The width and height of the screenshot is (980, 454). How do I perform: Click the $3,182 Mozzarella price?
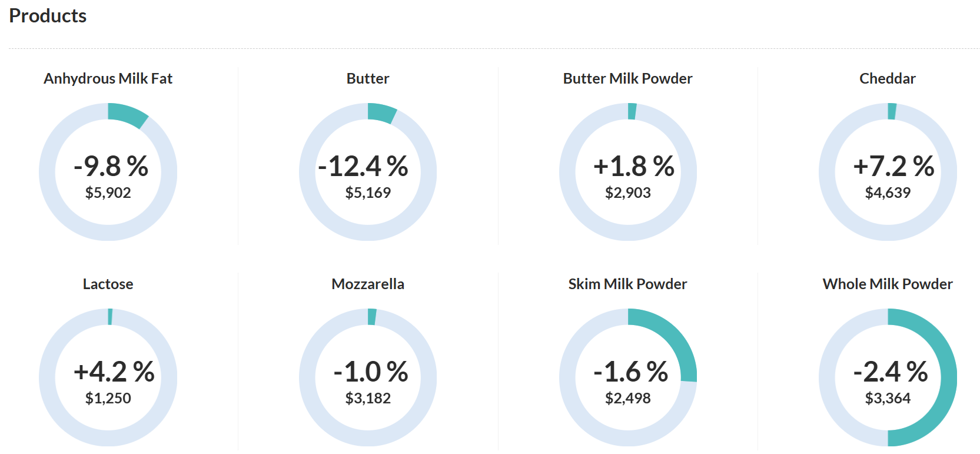(368, 398)
